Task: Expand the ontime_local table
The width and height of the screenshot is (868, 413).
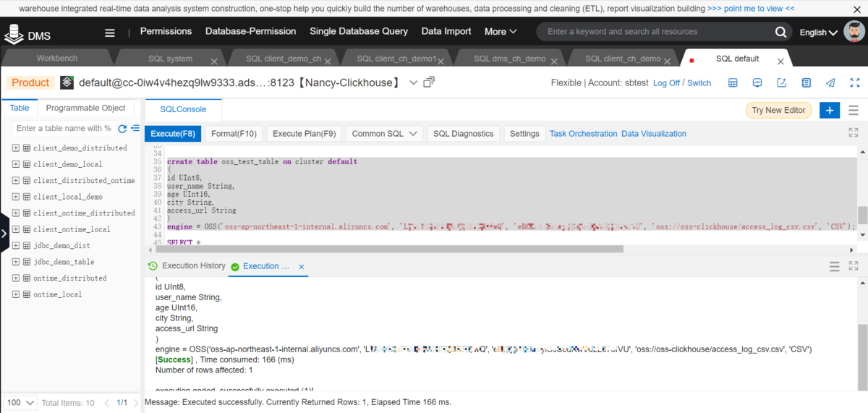Action: pos(16,294)
